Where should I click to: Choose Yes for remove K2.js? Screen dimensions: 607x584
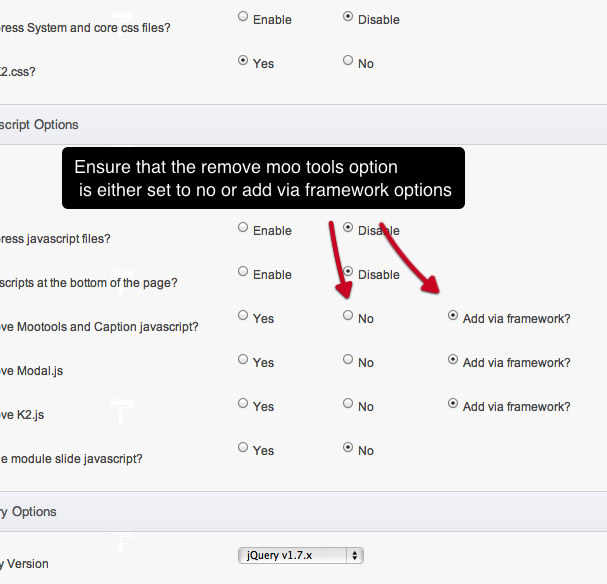tap(243, 403)
